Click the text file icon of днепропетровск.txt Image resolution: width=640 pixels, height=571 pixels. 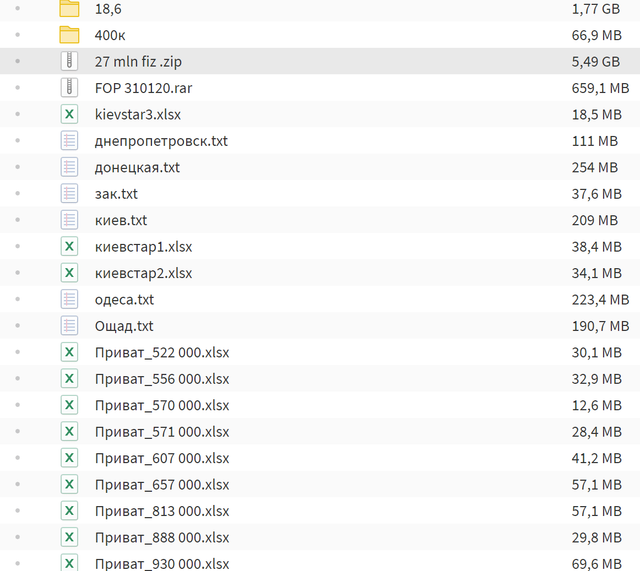[x=69, y=141]
